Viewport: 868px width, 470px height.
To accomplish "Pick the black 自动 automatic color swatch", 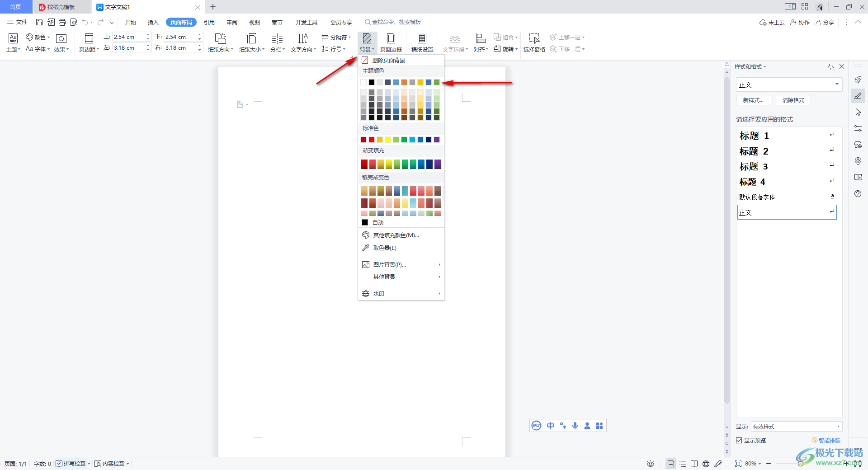I will 365,222.
